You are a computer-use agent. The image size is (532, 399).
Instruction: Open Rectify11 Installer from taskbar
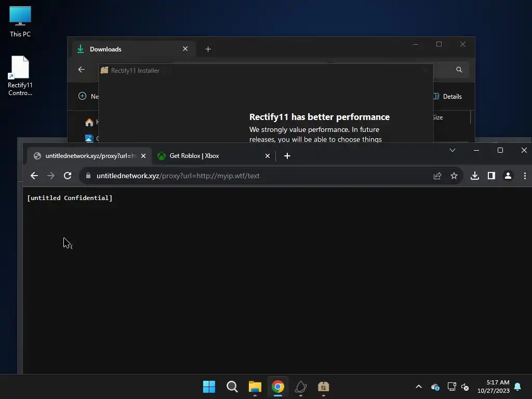tap(323, 387)
